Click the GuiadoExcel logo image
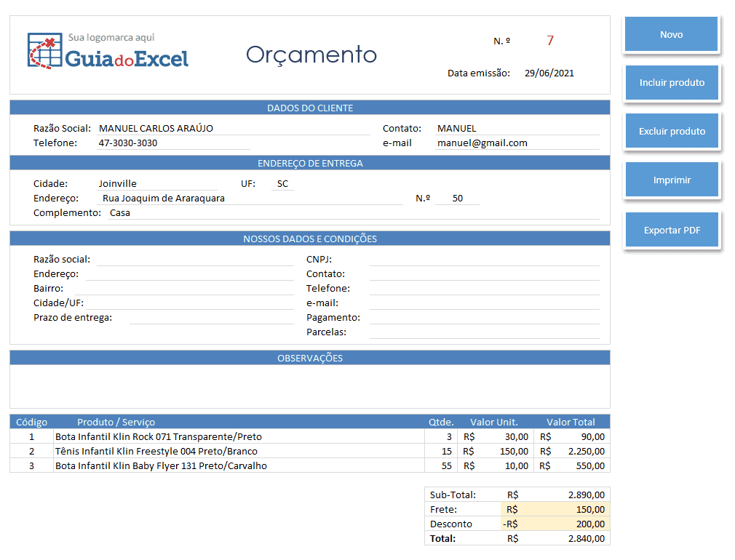735x560 pixels. [x=108, y=51]
